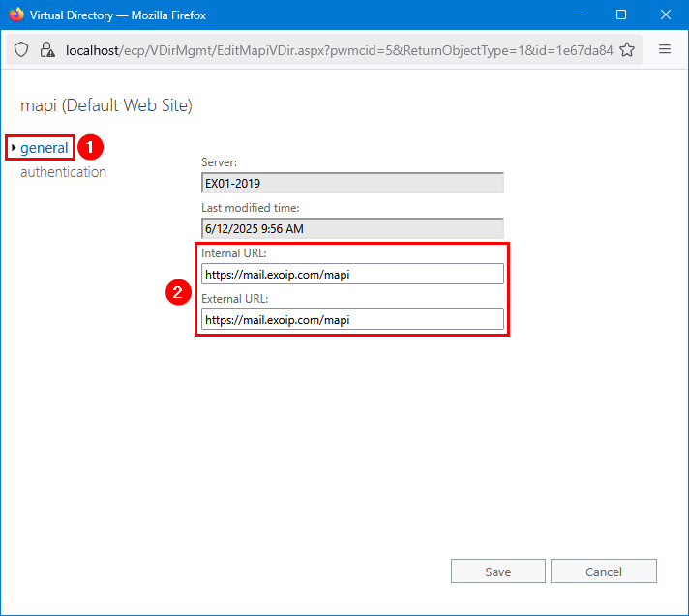Click the browser address bar URL

tap(339, 50)
